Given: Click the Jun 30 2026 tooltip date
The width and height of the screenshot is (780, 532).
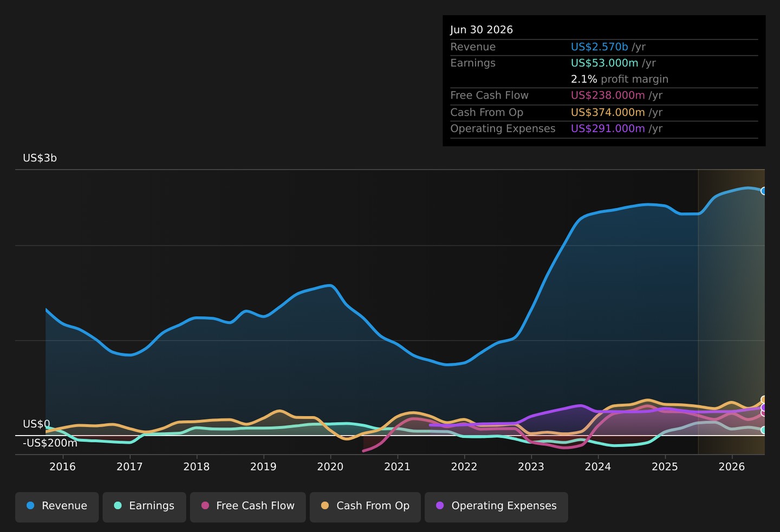Looking at the screenshot, I should click(482, 30).
